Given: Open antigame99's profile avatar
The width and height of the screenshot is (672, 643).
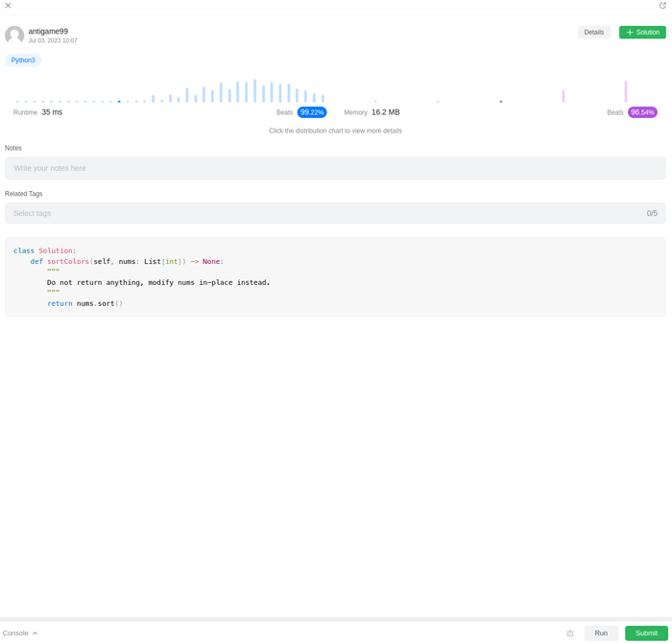Looking at the screenshot, I should click(14, 36).
